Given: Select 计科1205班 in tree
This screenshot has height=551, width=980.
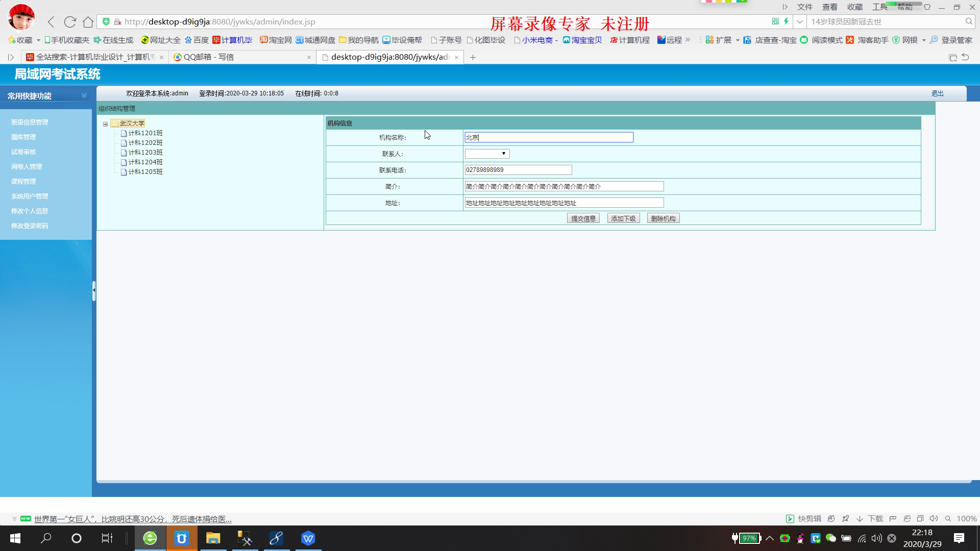Looking at the screenshot, I should pos(145,172).
